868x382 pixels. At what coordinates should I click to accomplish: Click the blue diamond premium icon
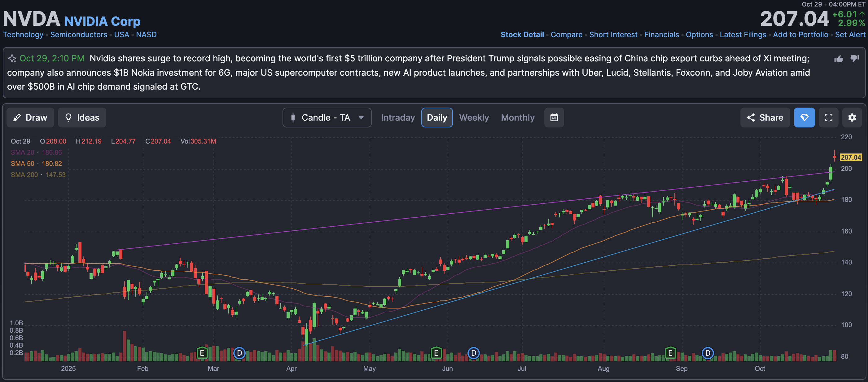(x=804, y=117)
